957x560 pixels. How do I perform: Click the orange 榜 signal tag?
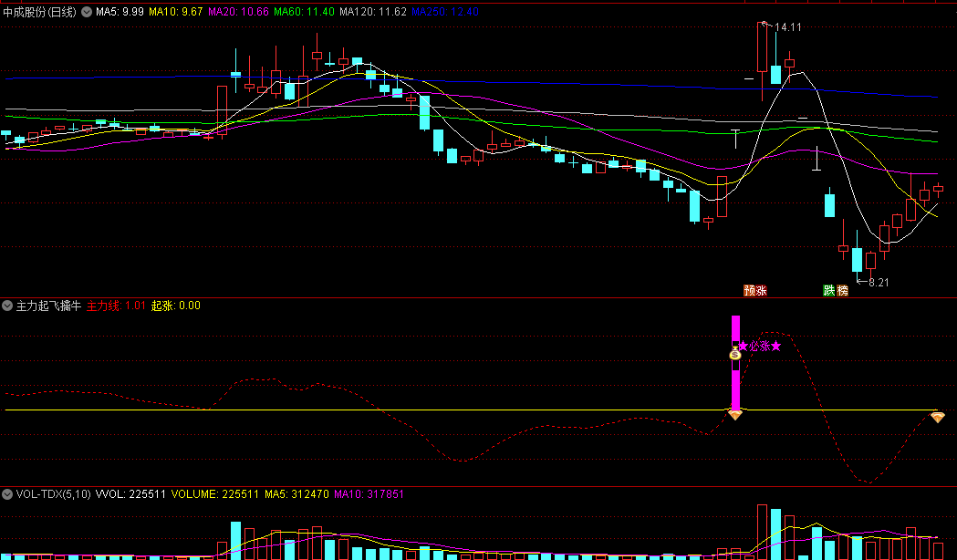click(842, 290)
